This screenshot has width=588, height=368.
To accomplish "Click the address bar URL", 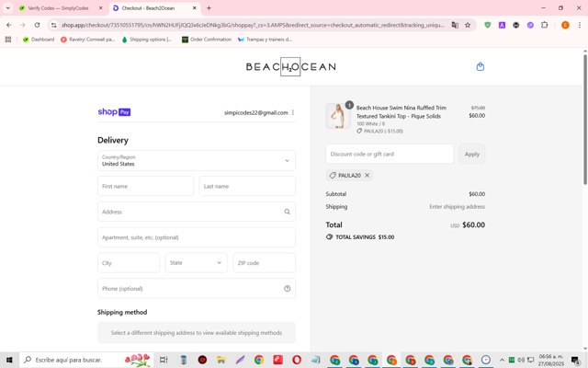I will click(253, 25).
